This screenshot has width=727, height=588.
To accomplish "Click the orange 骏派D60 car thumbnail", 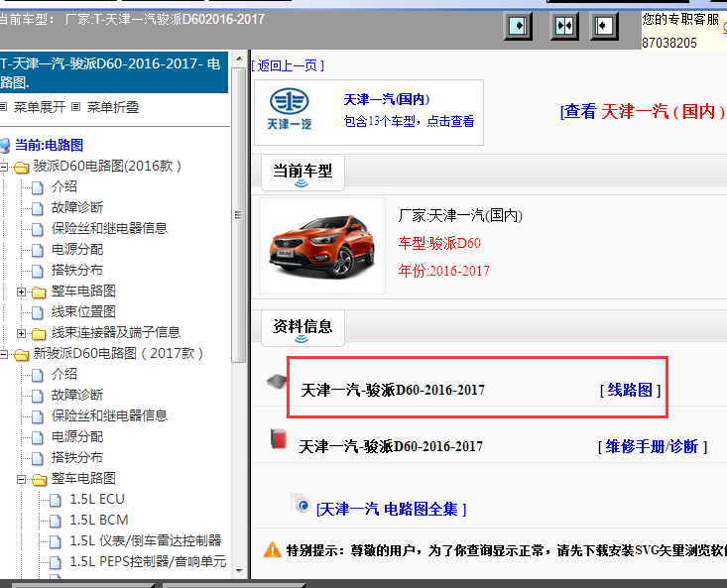I will tap(322, 246).
